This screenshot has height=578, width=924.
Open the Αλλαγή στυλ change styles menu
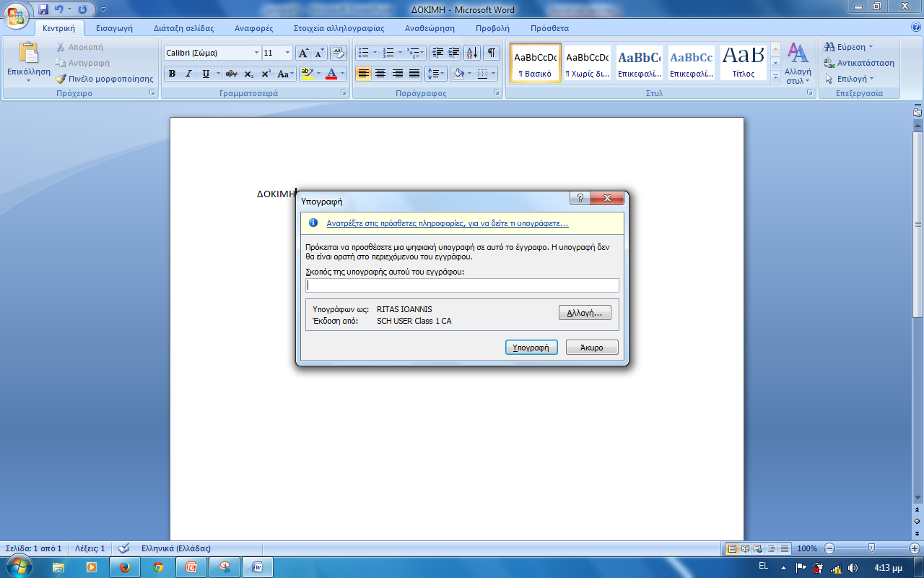click(798, 64)
